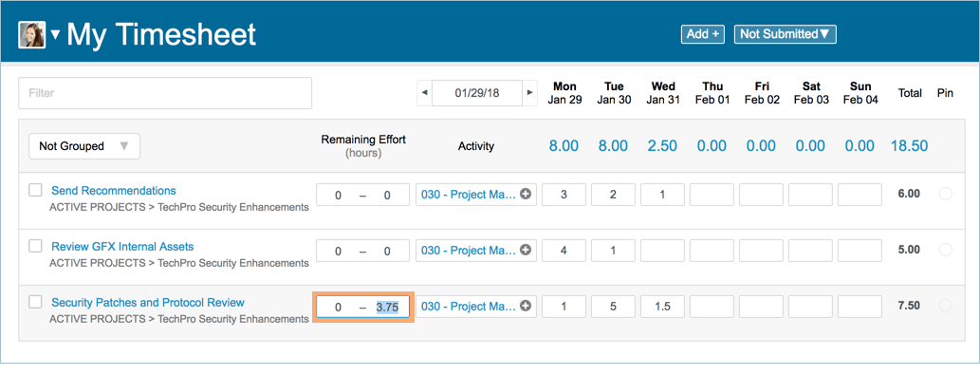Screen dimensions: 980x375
Task: Click the Add + button
Action: (702, 34)
